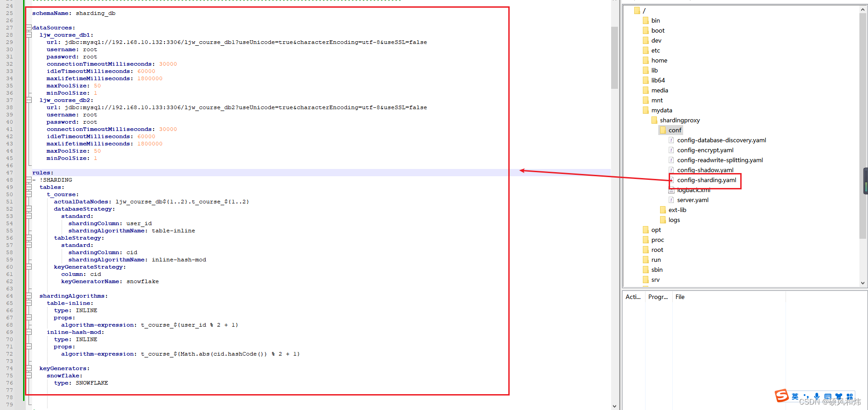This screenshot has height=410, width=868.
Task: Click the Progr... column header
Action: point(658,297)
